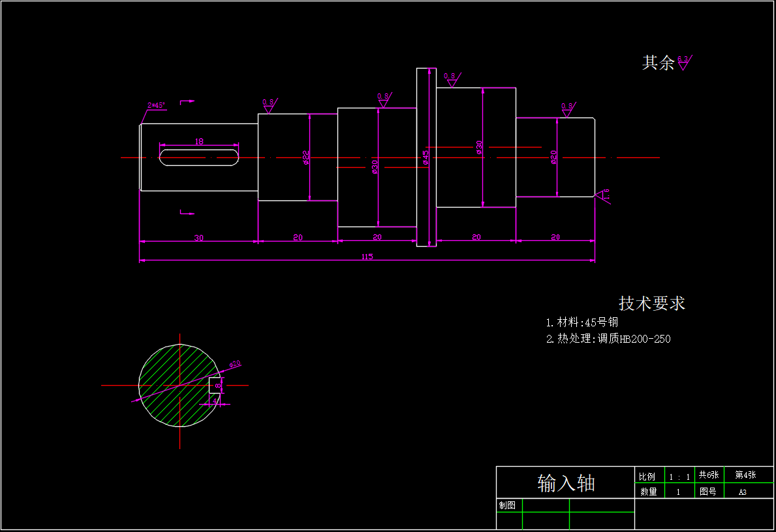Select the 1.6 roughness symbol on shaft end
This screenshot has width=776, height=532.
tap(604, 196)
